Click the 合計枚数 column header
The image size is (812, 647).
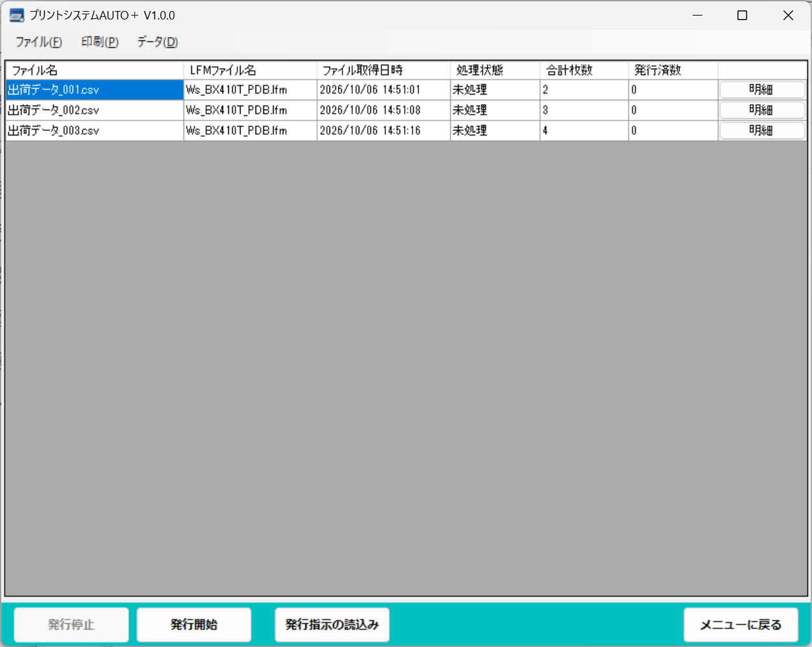(x=584, y=70)
